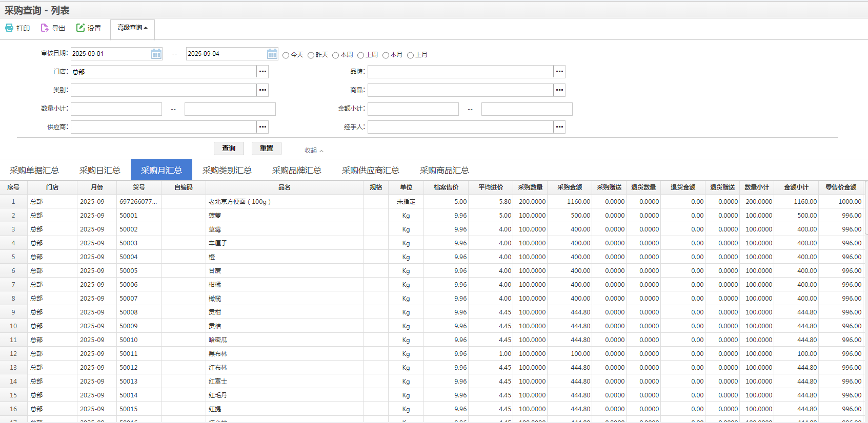Switch to 采购供应商汇总 tab
The height and width of the screenshot is (423, 868).
click(370, 170)
